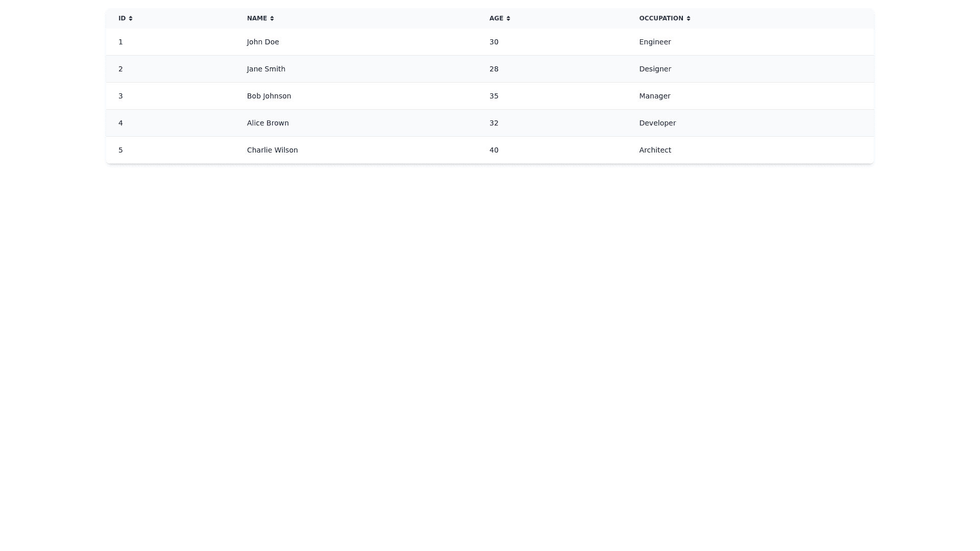Select the John Doe name cell

263,42
